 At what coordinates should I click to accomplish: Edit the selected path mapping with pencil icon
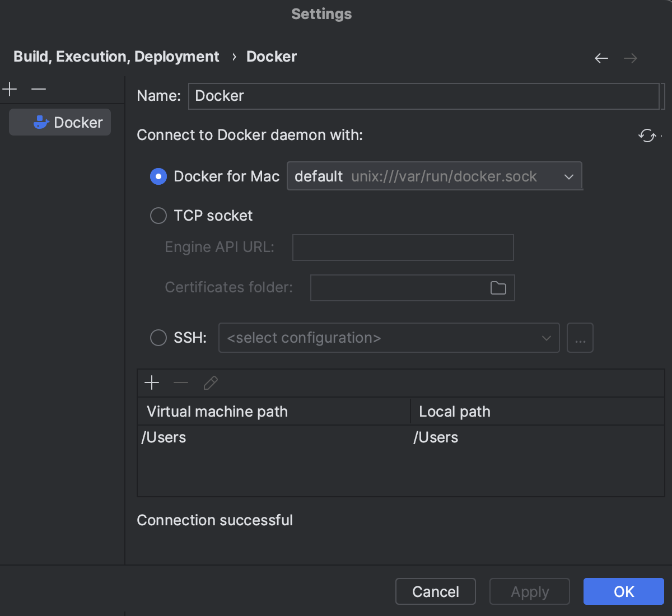[210, 383]
